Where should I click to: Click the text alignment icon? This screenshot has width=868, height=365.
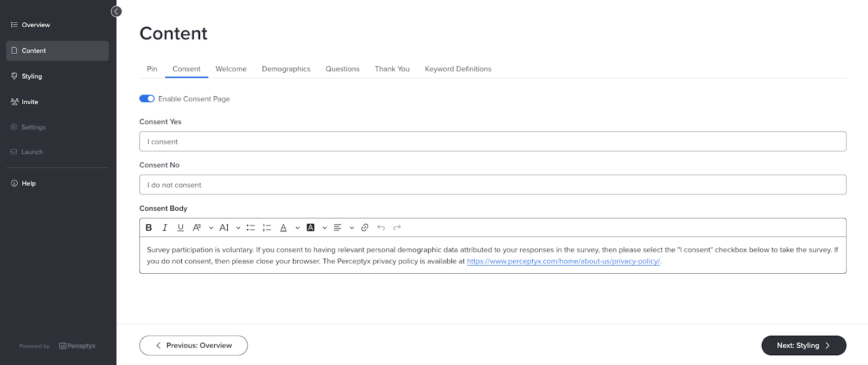(337, 228)
